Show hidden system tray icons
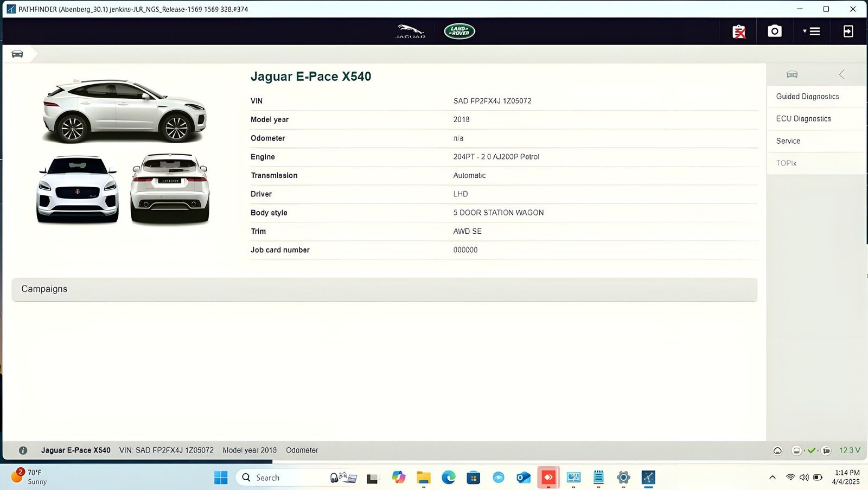Viewport: 868px width, 490px height. click(x=773, y=478)
